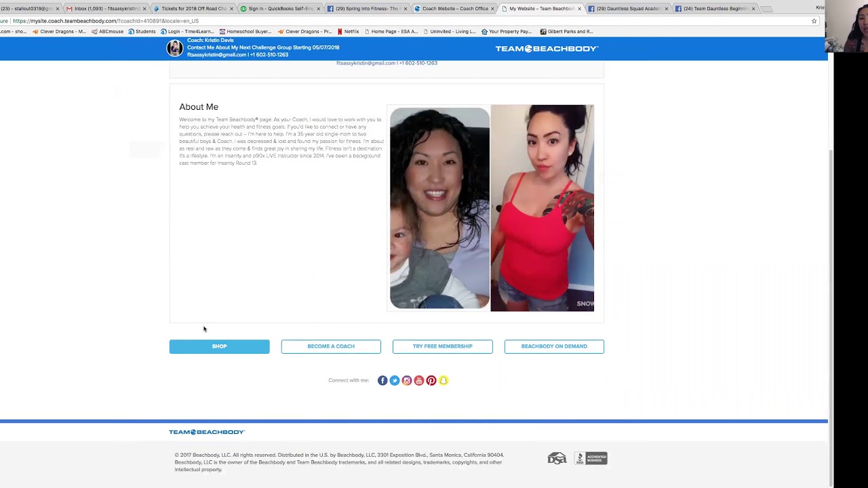The height and width of the screenshot is (488, 868).
Task: Switch to Tickets for 2018 Off Road tab
Action: click(193, 9)
